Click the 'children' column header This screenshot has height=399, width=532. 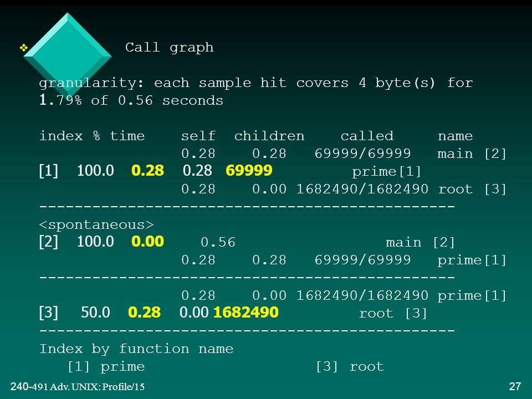click(269, 136)
